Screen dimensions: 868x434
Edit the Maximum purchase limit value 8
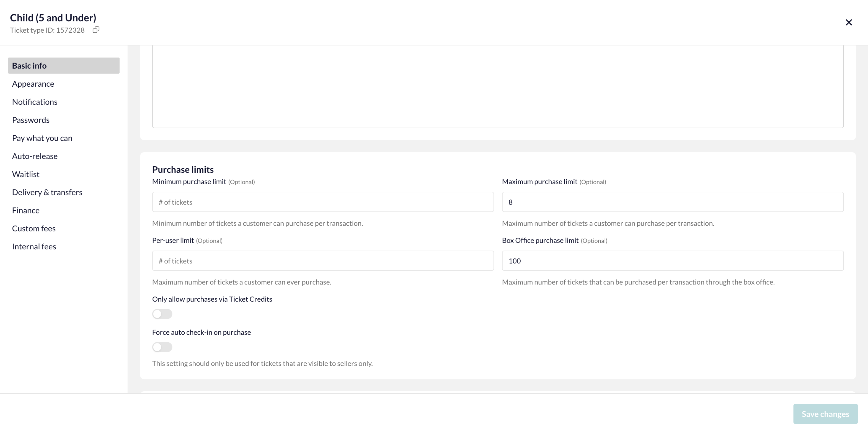[x=673, y=202]
